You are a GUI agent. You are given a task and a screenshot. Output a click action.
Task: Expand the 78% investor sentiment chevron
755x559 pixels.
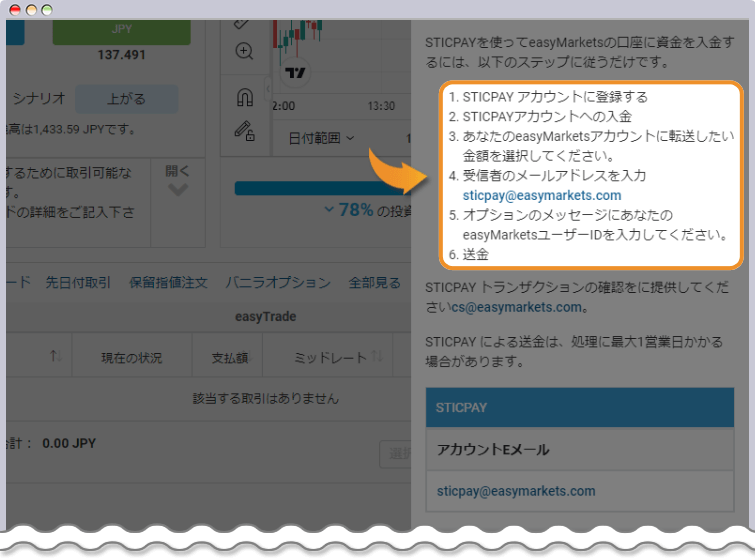(x=329, y=209)
